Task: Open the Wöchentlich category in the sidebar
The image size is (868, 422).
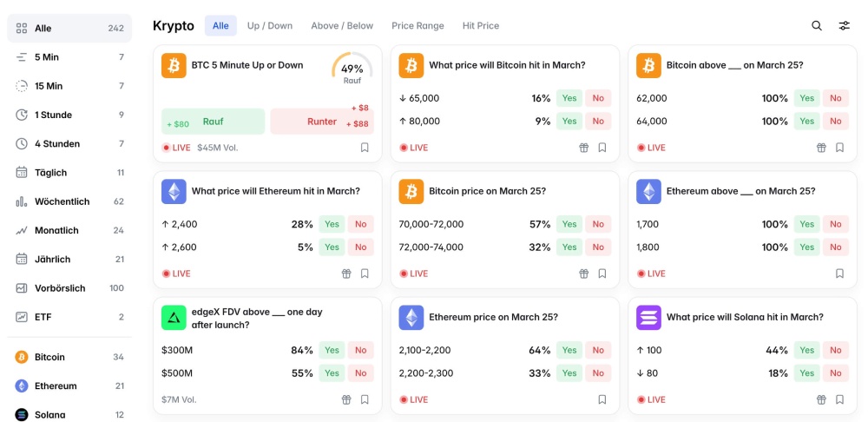Action: [62, 201]
